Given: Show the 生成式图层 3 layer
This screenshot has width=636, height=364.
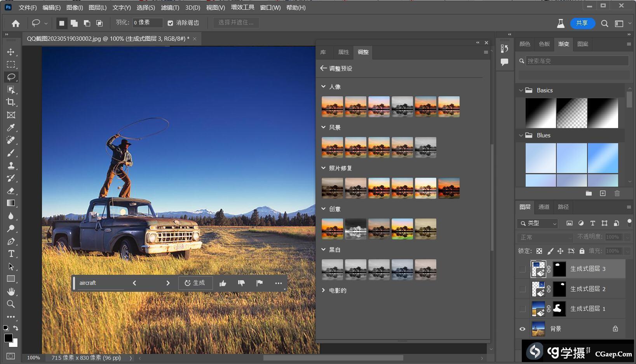Looking at the screenshot, I should tap(523, 269).
